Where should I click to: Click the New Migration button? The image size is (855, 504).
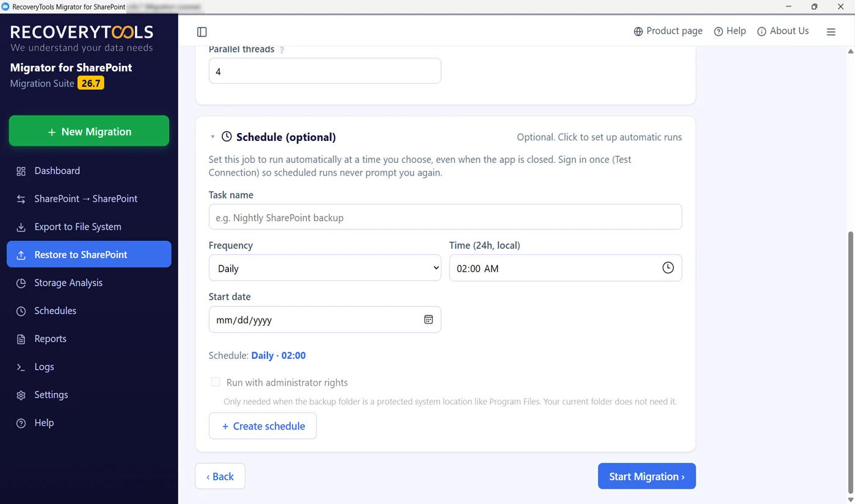point(89,131)
